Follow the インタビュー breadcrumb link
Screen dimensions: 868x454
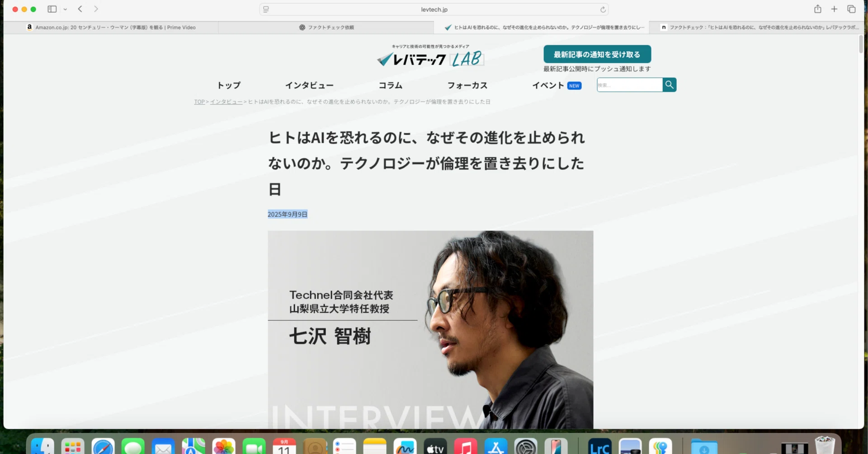tap(226, 102)
